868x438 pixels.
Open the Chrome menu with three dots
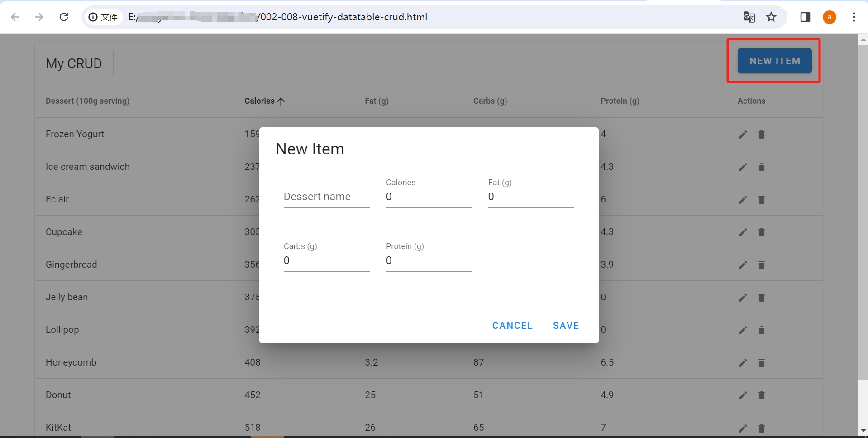[854, 17]
